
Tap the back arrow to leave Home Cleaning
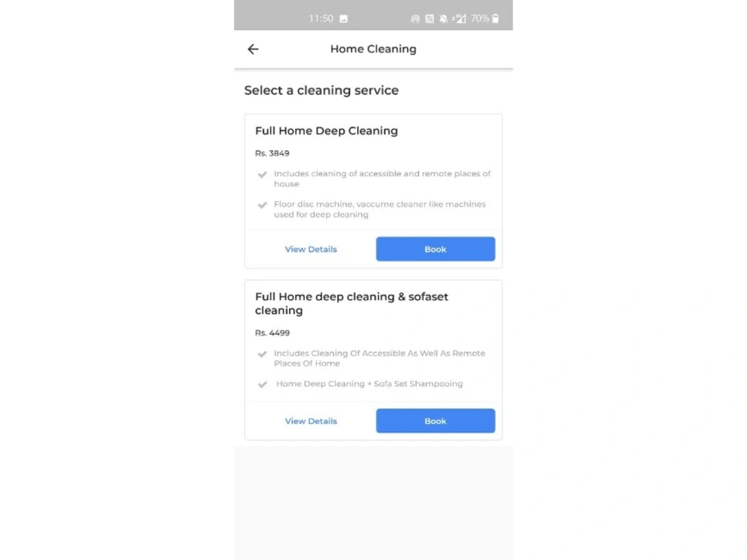point(252,49)
